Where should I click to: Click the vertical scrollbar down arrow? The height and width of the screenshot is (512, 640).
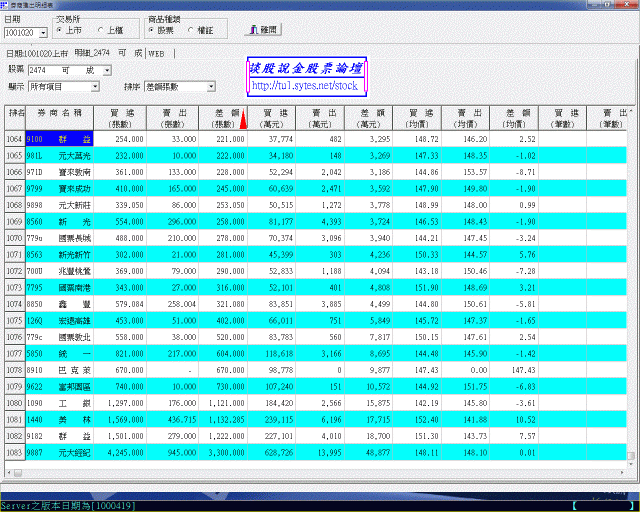point(631,464)
